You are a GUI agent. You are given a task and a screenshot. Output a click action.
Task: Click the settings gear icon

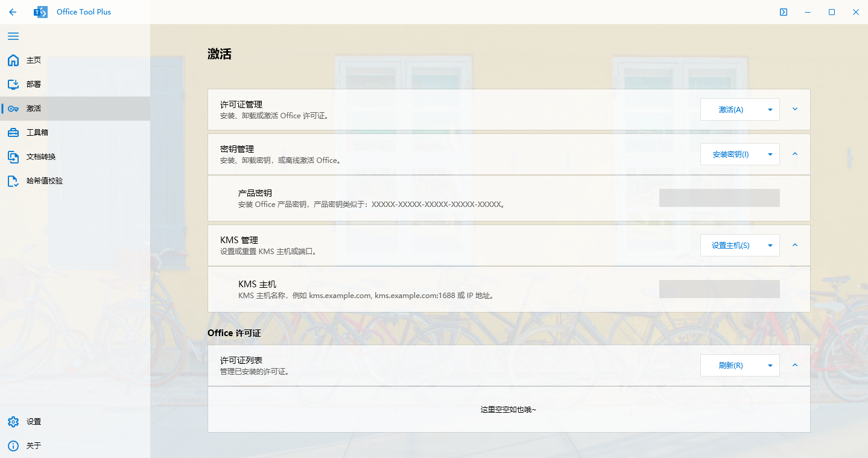(13, 422)
